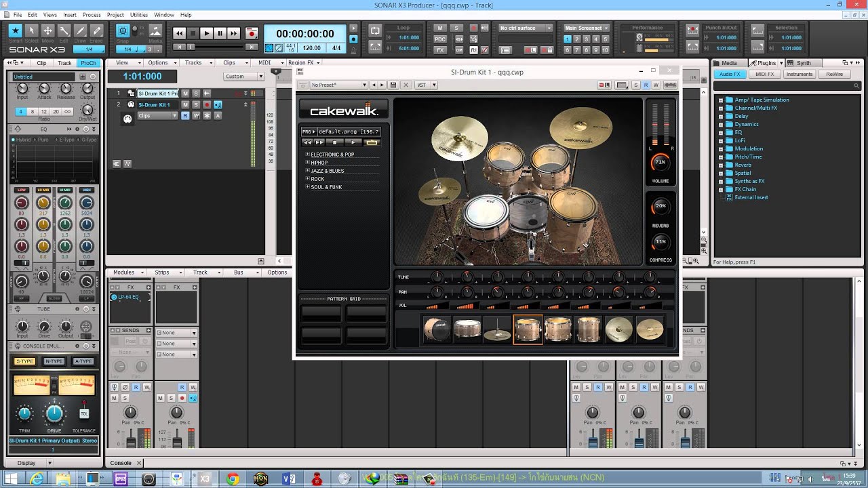Click the FX bypass button in Mix module
This screenshot has width=868, height=488.
(x=440, y=50)
